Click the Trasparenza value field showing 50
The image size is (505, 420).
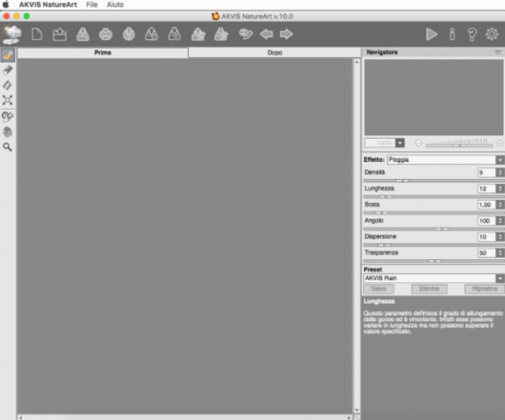[x=487, y=253]
